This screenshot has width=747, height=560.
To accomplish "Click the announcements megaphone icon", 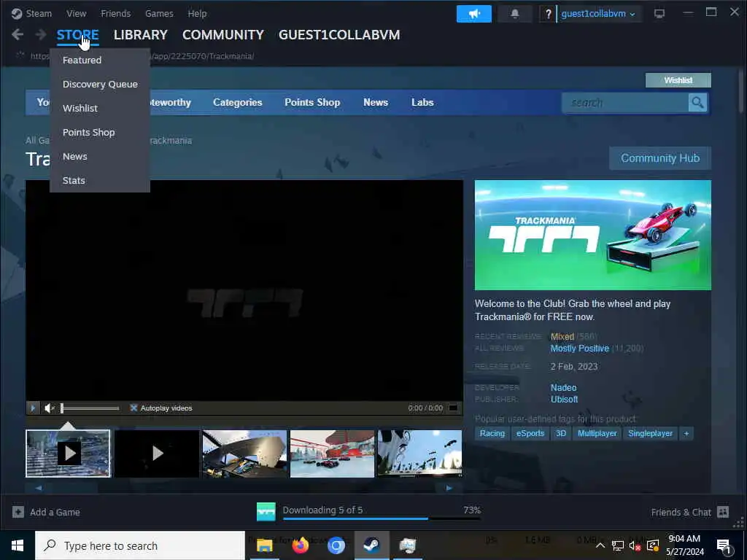I will click(x=473, y=14).
